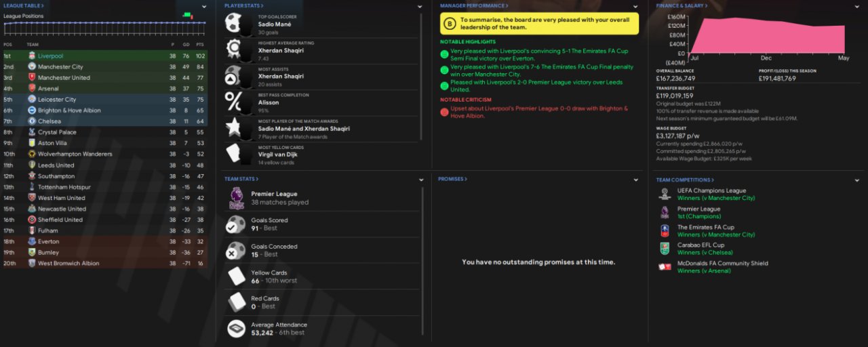The width and height of the screenshot is (868, 347).
Task: Click the Wolverhampton Wanderers badge
Action: click(x=31, y=154)
